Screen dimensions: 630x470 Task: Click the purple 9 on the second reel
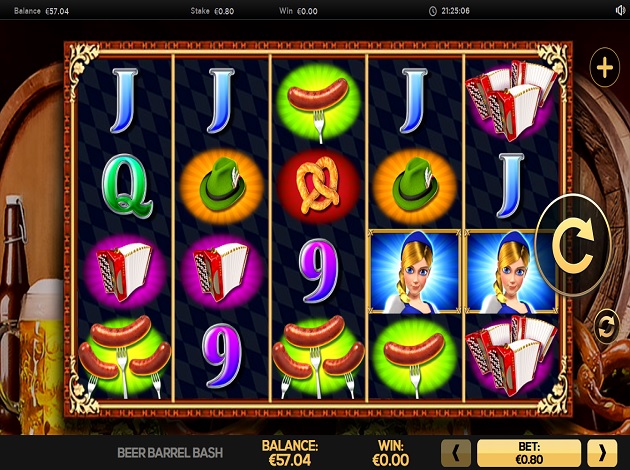[x=222, y=355]
